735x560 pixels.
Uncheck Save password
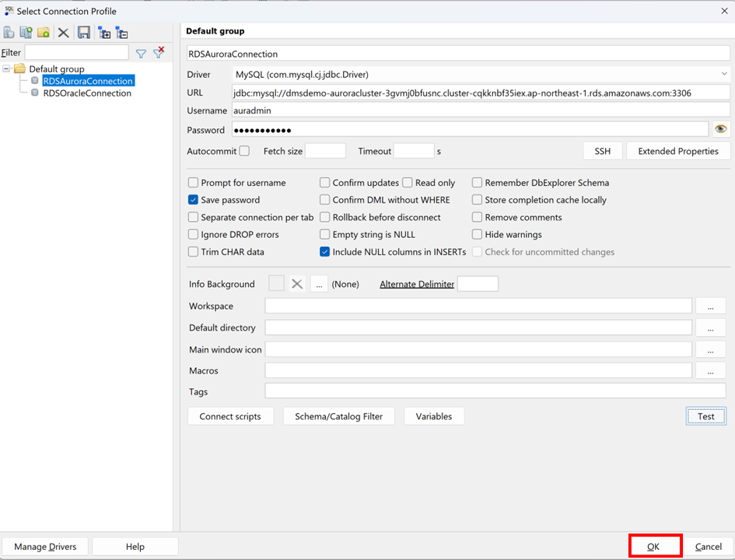click(193, 200)
